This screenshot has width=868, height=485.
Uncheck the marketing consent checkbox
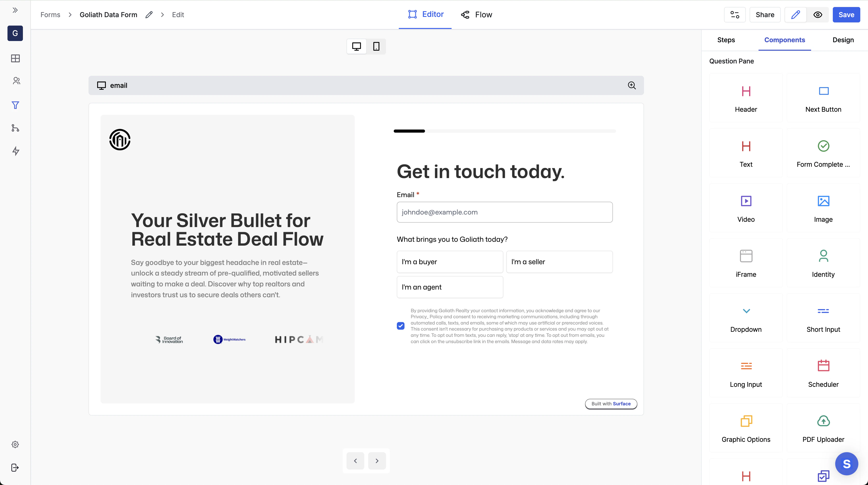point(401,326)
